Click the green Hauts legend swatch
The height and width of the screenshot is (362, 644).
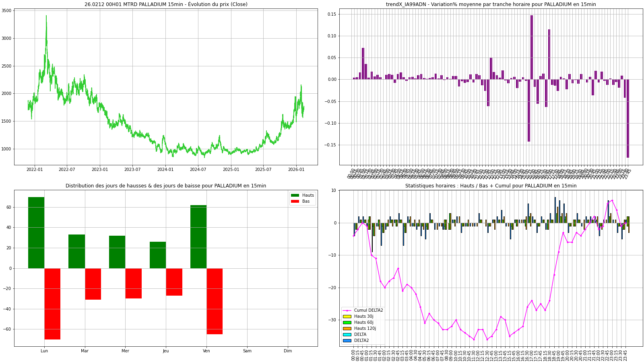click(295, 195)
